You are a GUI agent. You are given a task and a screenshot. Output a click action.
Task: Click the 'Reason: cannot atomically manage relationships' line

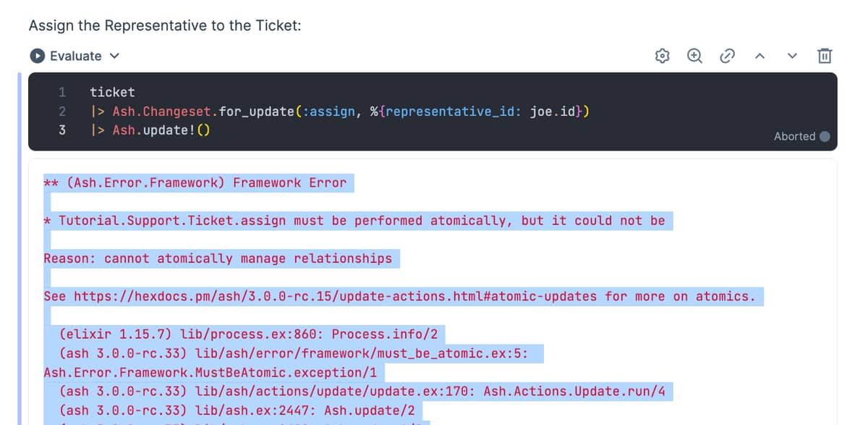pos(218,258)
